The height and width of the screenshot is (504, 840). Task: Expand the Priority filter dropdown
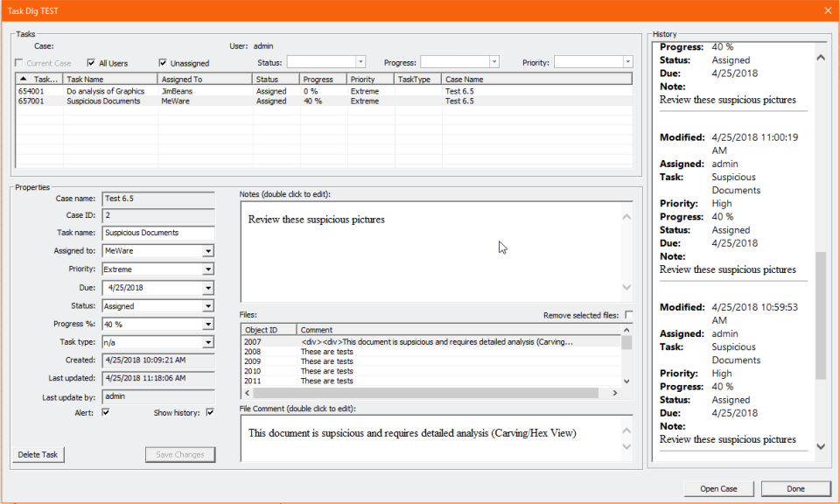click(x=628, y=61)
